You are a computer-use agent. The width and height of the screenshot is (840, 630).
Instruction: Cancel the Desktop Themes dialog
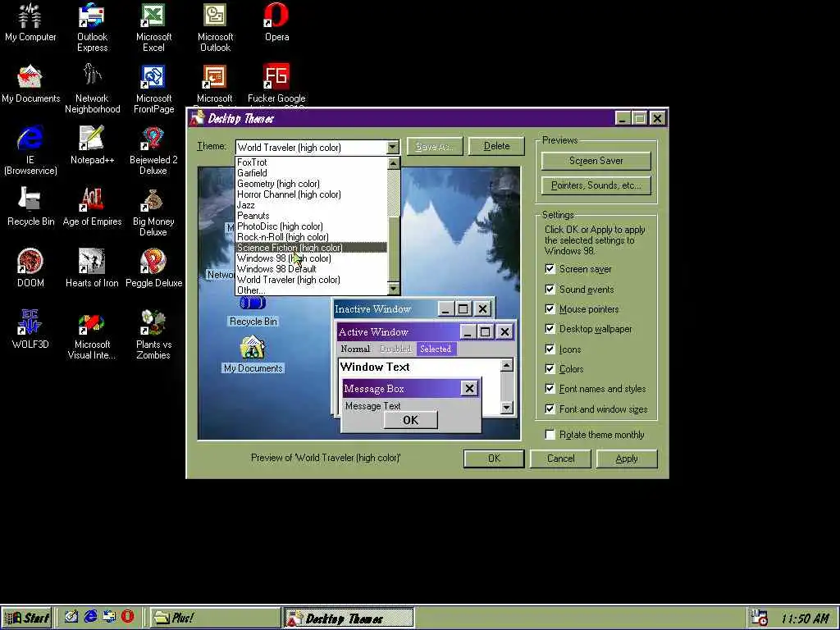click(560, 459)
